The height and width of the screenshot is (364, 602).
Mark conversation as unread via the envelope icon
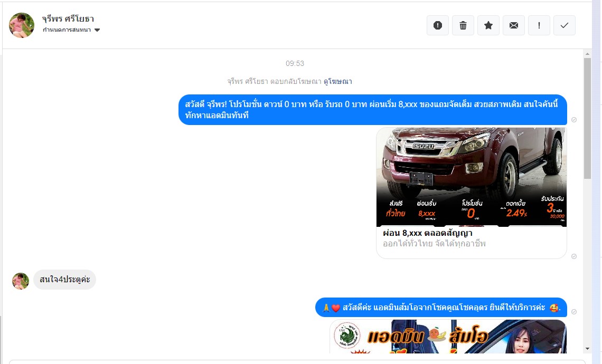click(x=514, y=25)
